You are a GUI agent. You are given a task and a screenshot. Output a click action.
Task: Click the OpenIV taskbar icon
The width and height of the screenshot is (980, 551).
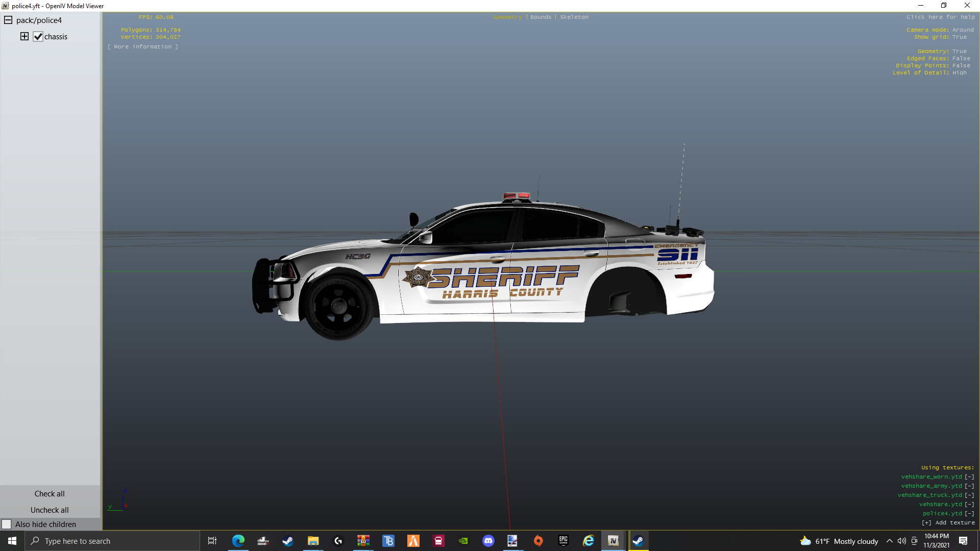point(613,541)
